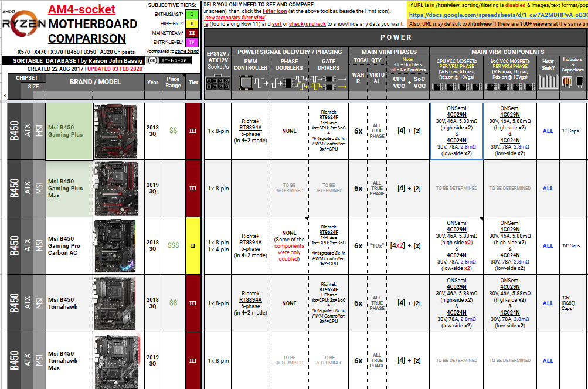Select the MAIN VRM COMPONENTS header
The height and width of the screenshot is (389, 588).
tap(508, 52)
